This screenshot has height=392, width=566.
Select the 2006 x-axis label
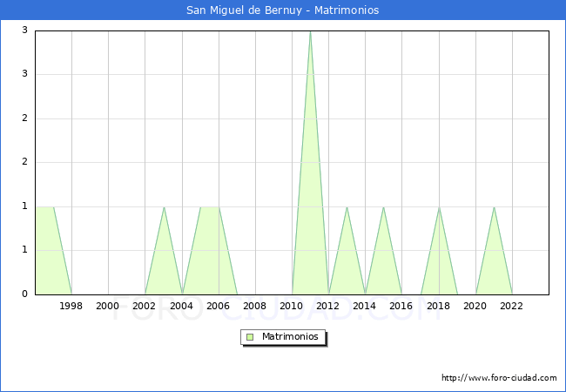click(218, 306)
